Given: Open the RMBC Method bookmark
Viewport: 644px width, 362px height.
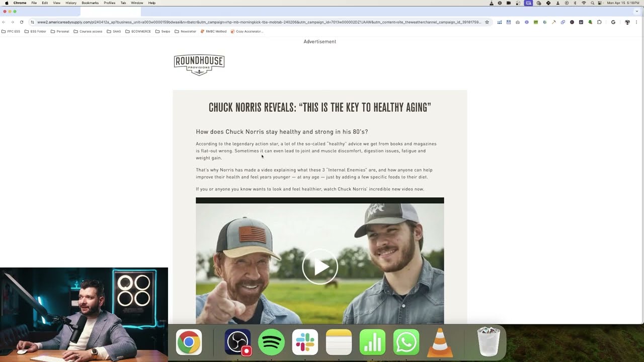Looking at the screenshot, I should click(x=213, y=31).
